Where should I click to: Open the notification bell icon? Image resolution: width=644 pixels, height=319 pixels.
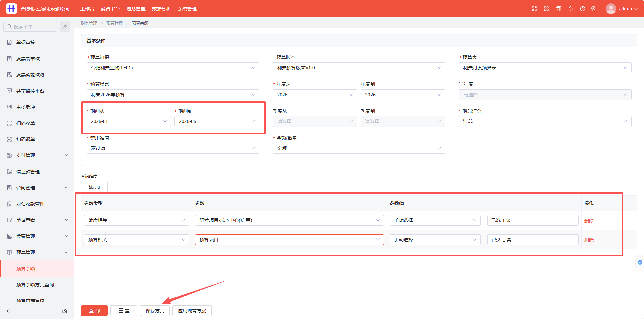click(571, 9)
